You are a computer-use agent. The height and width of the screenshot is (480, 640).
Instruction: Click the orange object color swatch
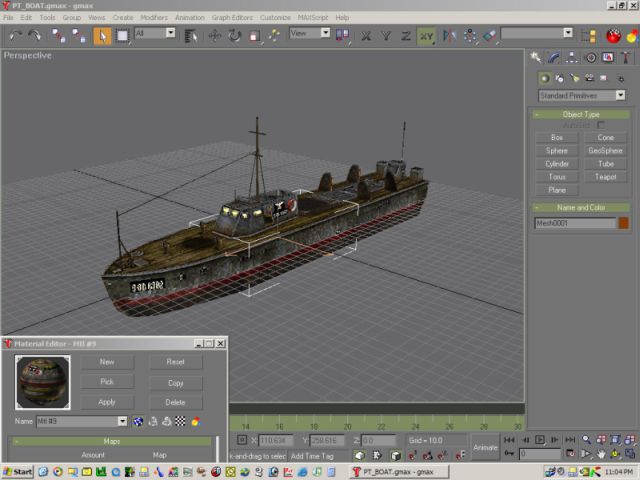tap(623, 223)
